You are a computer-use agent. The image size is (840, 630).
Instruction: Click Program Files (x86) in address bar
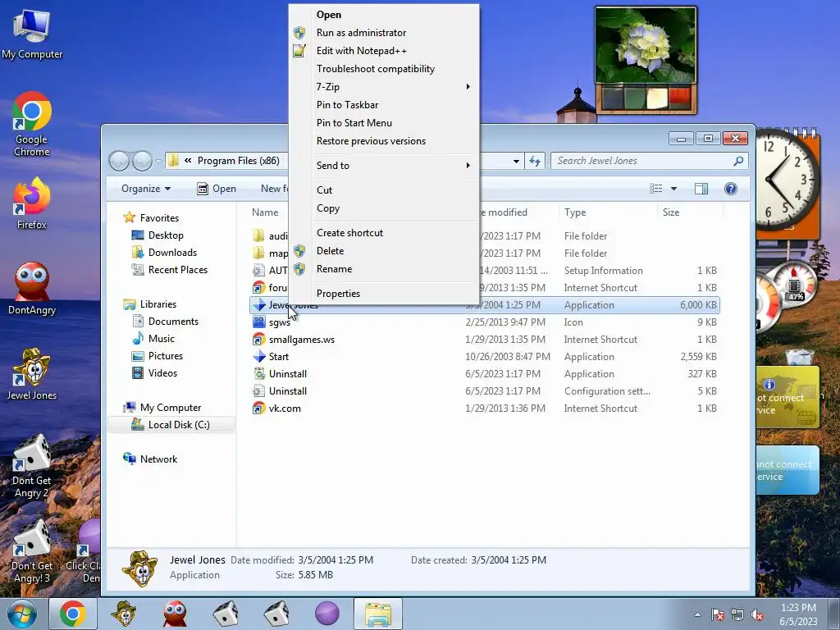coord(239,161)
